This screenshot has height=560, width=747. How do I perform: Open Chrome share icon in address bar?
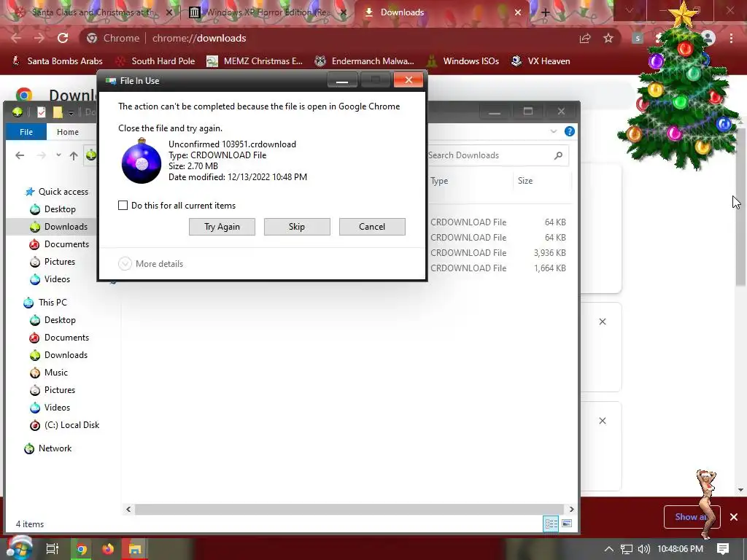coord(585,39)
